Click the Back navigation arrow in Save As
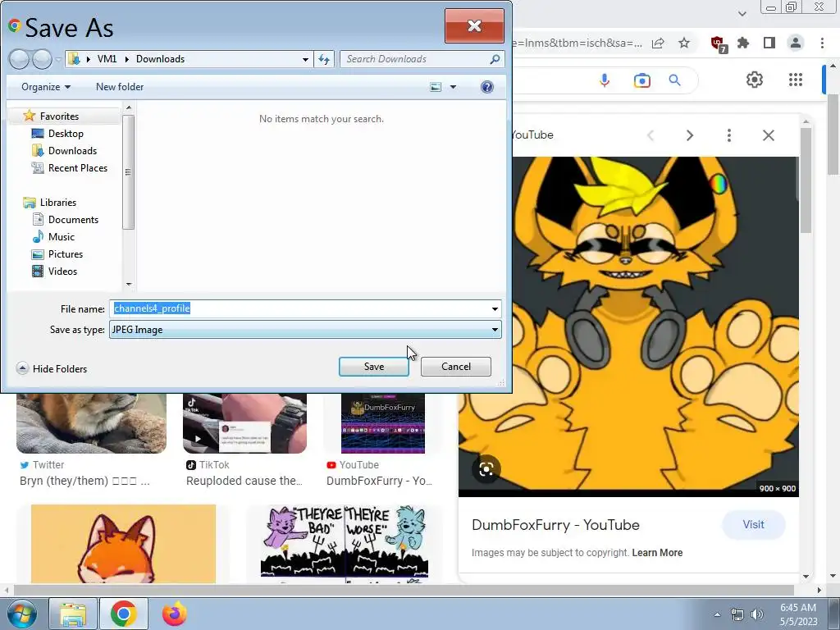The height and width of the screenshot is (630, 840). [19, 59]
